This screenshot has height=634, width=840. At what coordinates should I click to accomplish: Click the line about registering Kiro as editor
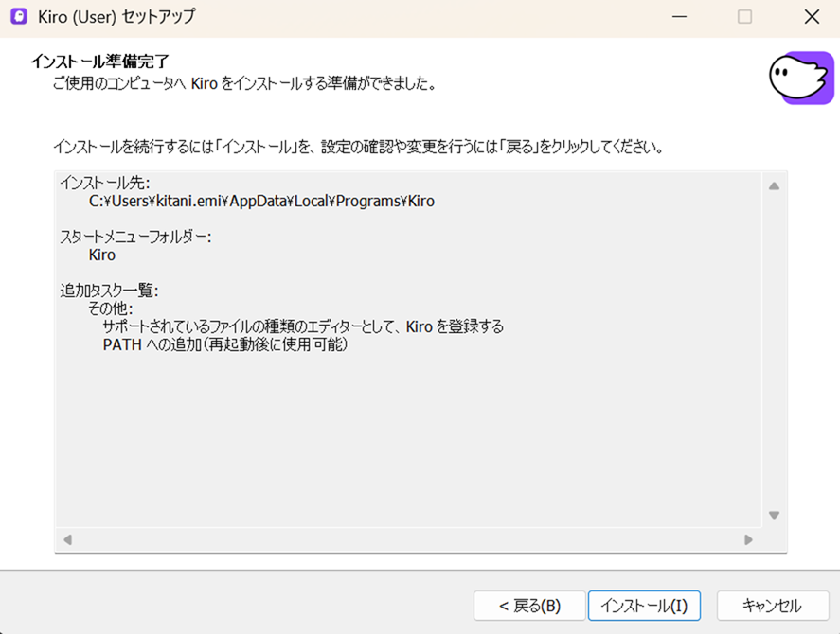click(303, 326)
